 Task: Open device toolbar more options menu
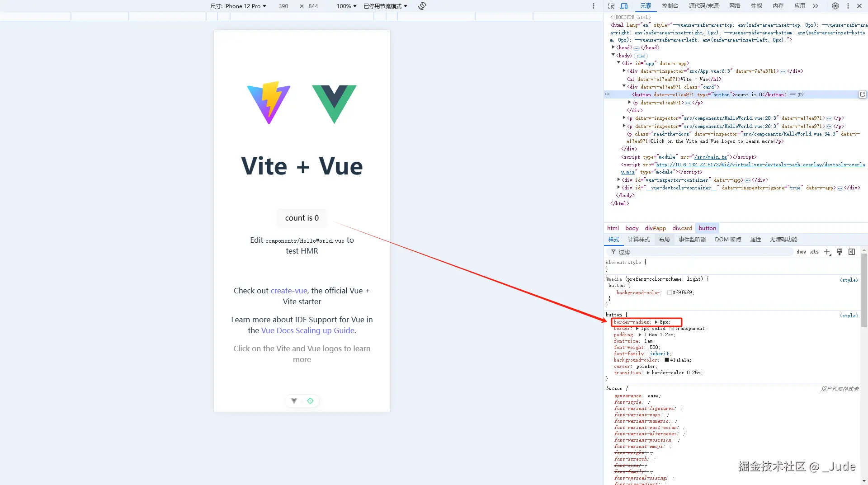(594, 6)
